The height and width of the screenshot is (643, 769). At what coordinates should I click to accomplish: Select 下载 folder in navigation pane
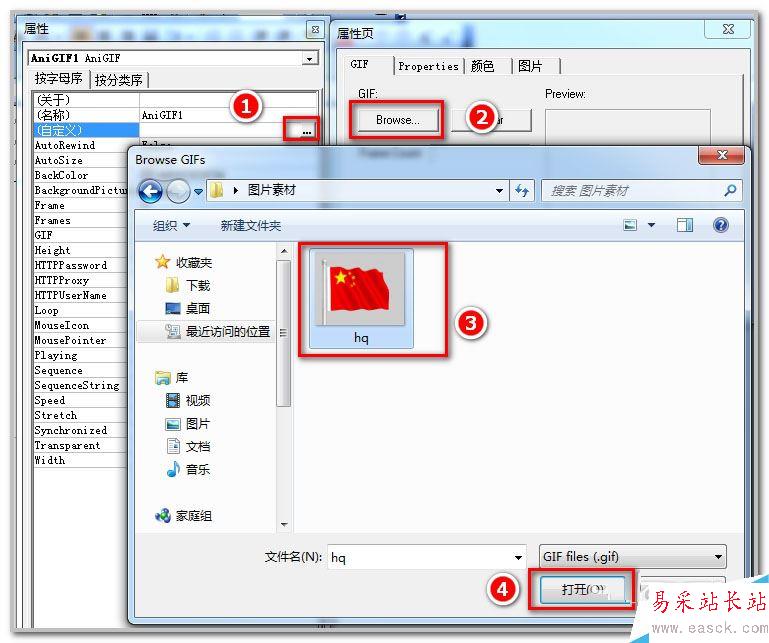tap(188, 285)
